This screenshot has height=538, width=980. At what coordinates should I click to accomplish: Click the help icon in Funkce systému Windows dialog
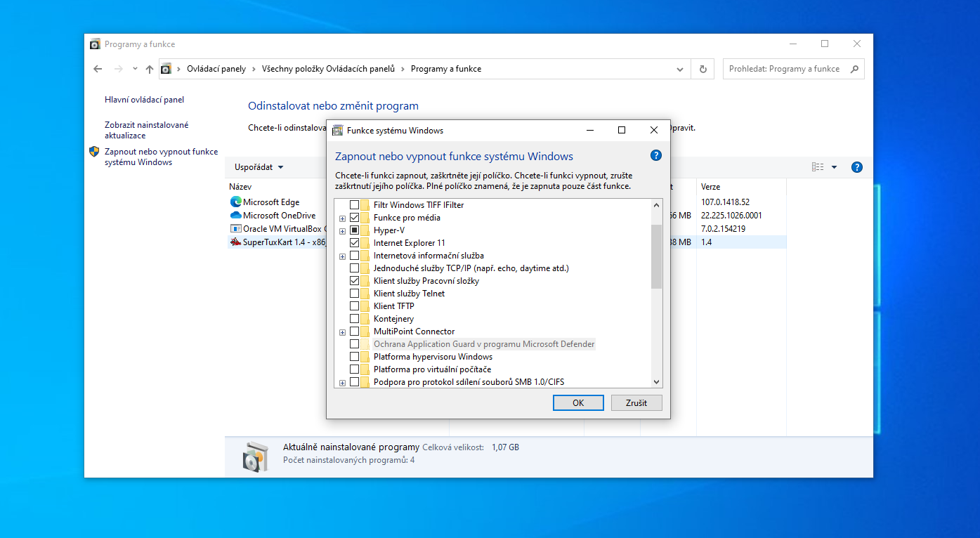click(656, 155)
